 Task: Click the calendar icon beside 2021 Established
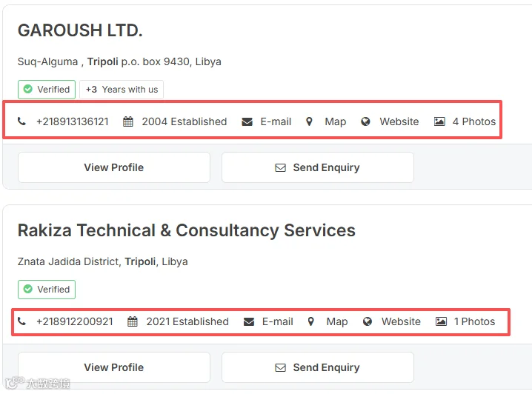pos(133,321)
